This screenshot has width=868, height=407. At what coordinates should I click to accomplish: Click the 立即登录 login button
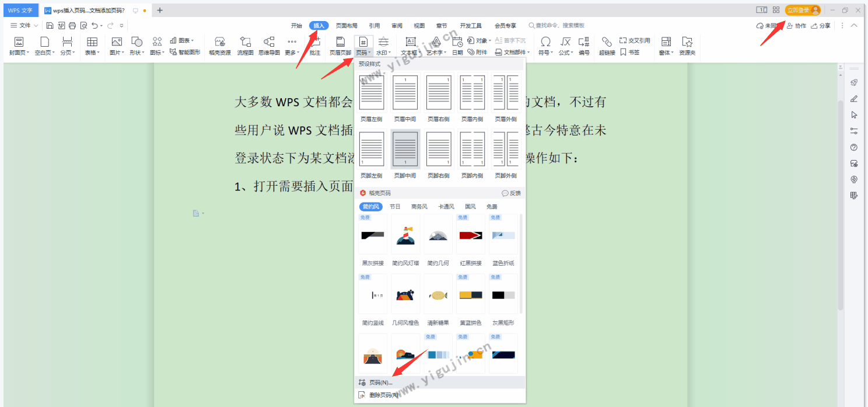[x=803, y=10]
